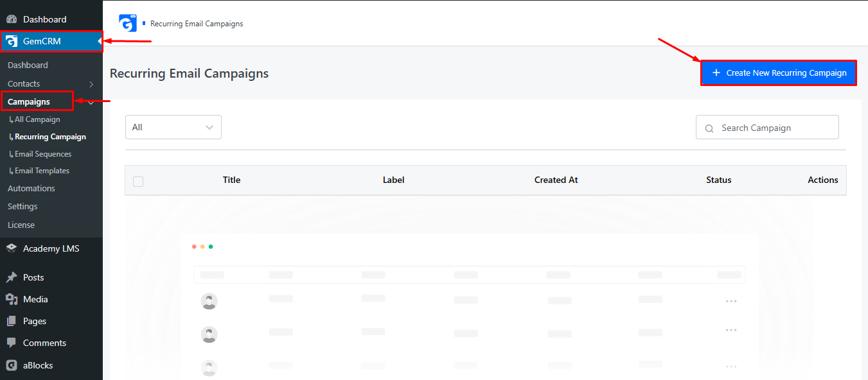This screenshot has height=380, width=868.
Task: Collapse the Campaigns submenu chevron
Action: (x=91, y=102)
